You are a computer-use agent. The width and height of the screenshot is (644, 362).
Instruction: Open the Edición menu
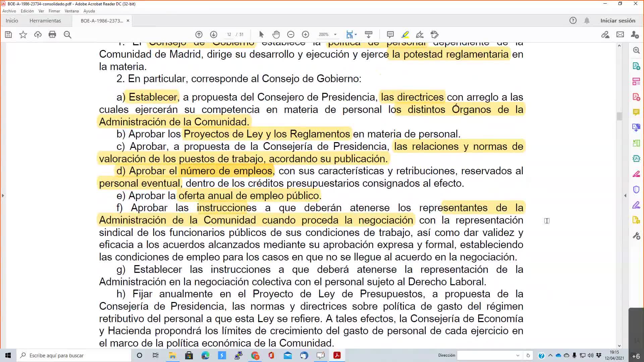point(27,11)
